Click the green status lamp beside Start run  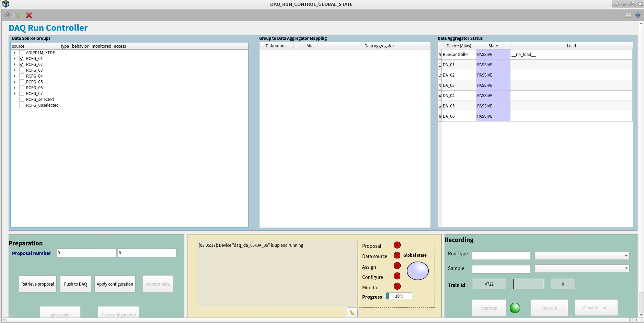pyautogui.click(x=515, y=308)
